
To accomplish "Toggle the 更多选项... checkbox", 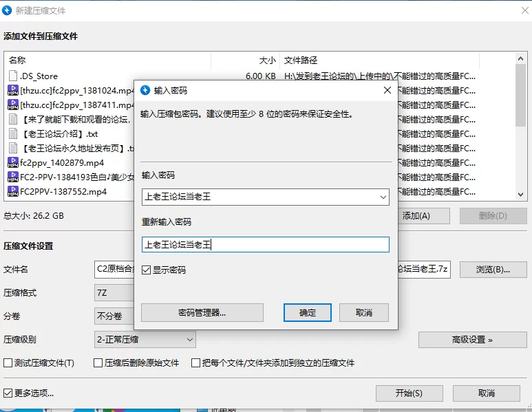I will (x=8, y=393).
